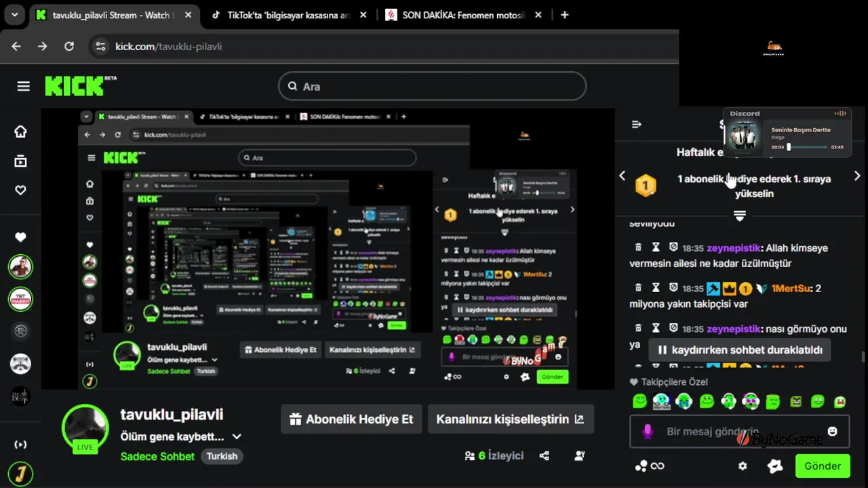Go back with browser back arrow
The image size is (868, 488).
(16, 46)
